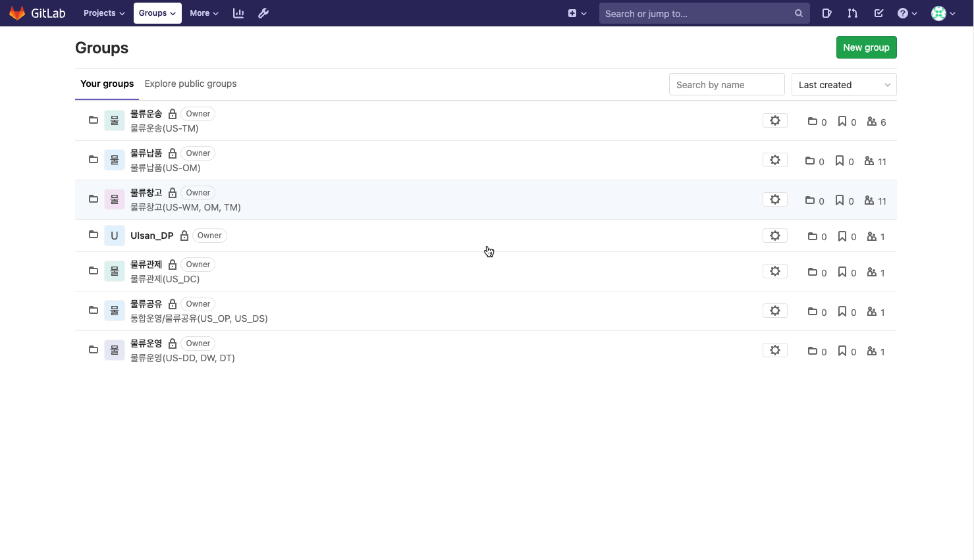Open settings gear for Ulsan_DP group

[775, 236]
